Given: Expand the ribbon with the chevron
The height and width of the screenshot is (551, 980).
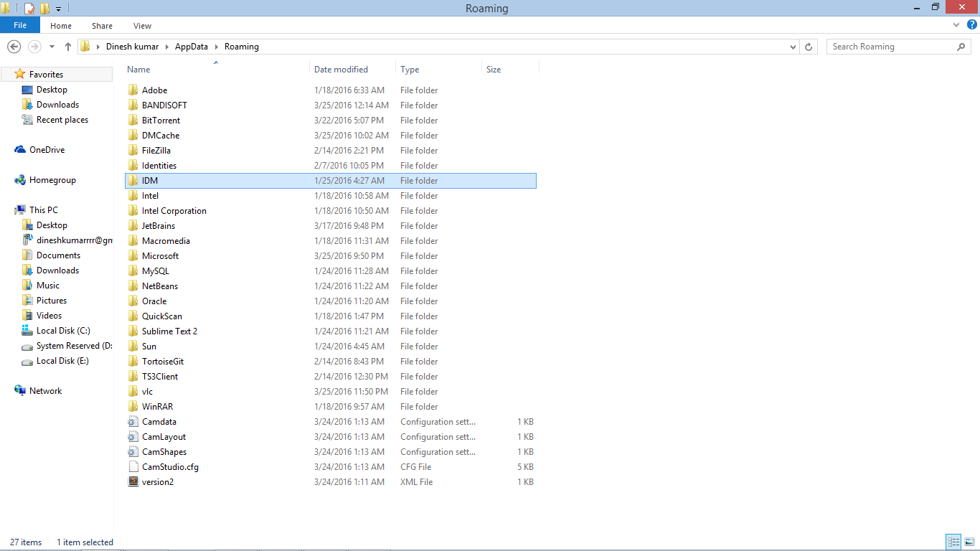Looking at the screenshot, I should pyautogui.click(x=956, y=25).
